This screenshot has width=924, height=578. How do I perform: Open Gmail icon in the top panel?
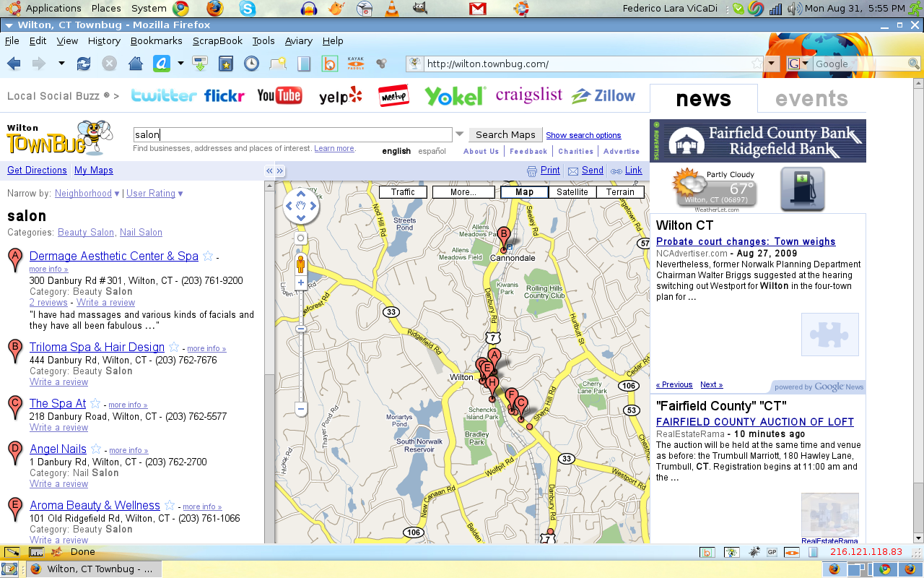point(477,9)
